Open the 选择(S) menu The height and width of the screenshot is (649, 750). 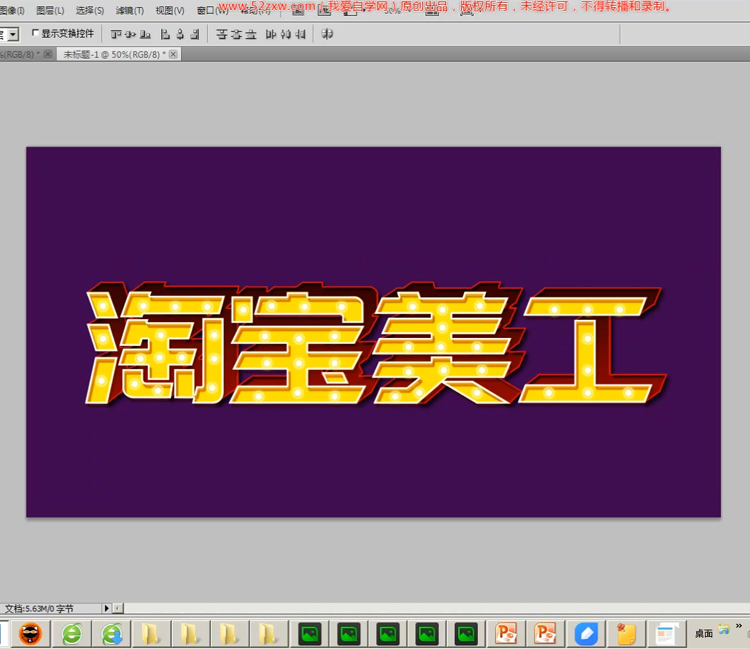click(90, 10)
